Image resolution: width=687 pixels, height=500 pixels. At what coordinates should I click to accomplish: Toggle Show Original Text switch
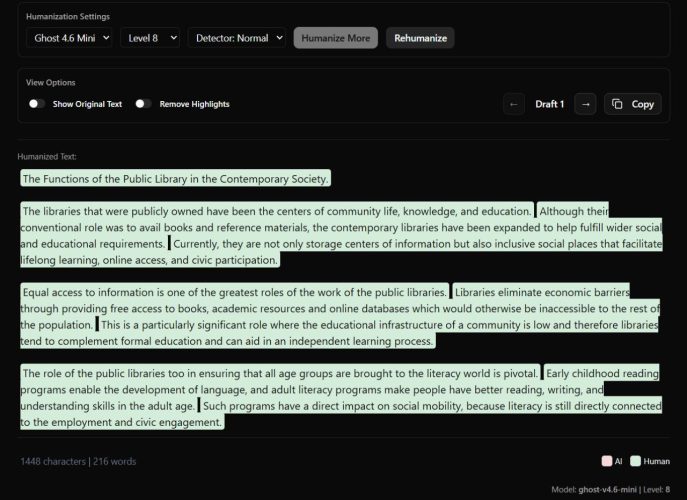point(37,104)
